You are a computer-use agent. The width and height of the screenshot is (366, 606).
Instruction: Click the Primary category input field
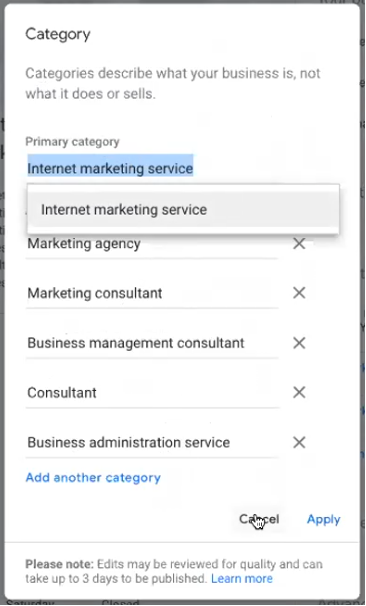pos(152,169)
